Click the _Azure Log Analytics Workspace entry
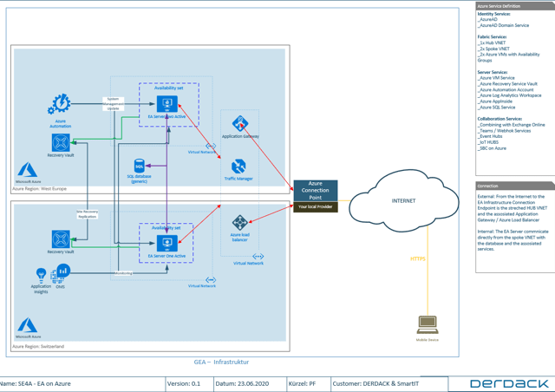The width and height of the screenshot is (555, 392). click(x=509, y=95)
